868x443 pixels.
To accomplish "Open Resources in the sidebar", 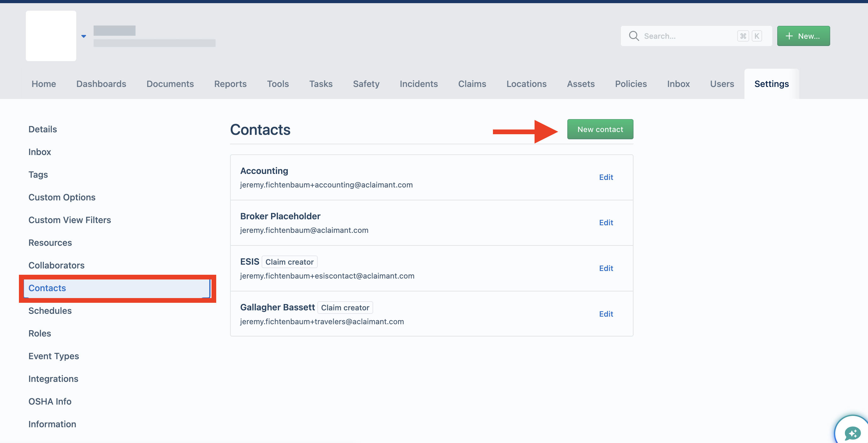I will [x=50, y=243].
